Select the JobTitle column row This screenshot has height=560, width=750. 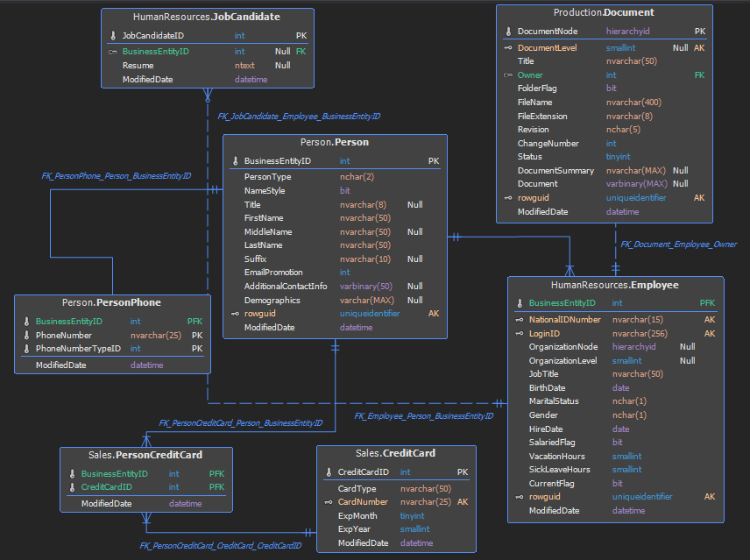615,374
